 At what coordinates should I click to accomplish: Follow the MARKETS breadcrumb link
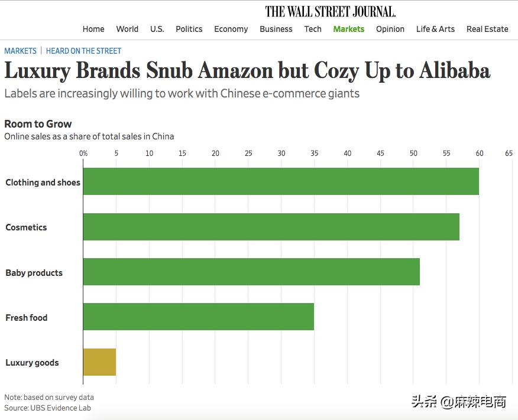click(20, 51)
